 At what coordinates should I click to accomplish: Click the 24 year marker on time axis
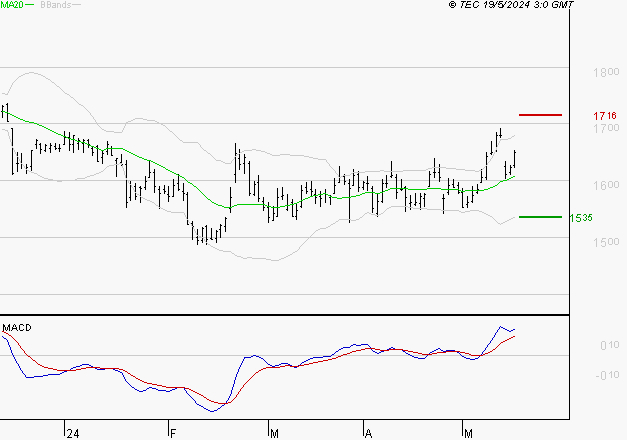(73, 433)
